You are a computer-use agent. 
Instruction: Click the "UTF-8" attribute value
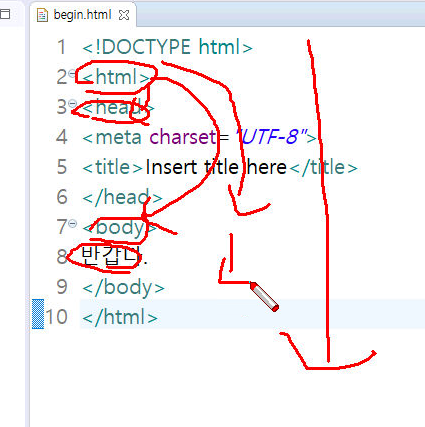coord(271,137)
